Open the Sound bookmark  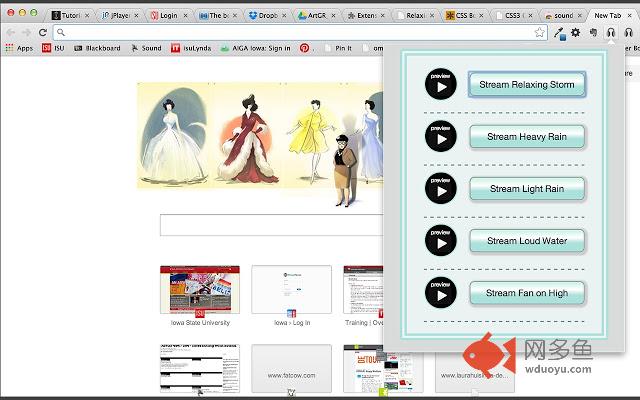[x=146, y=48]
